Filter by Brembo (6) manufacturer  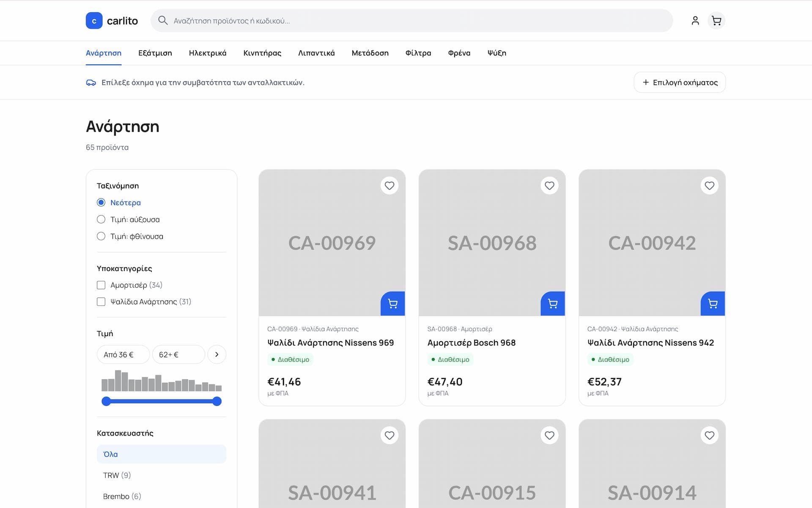(162, 496)
